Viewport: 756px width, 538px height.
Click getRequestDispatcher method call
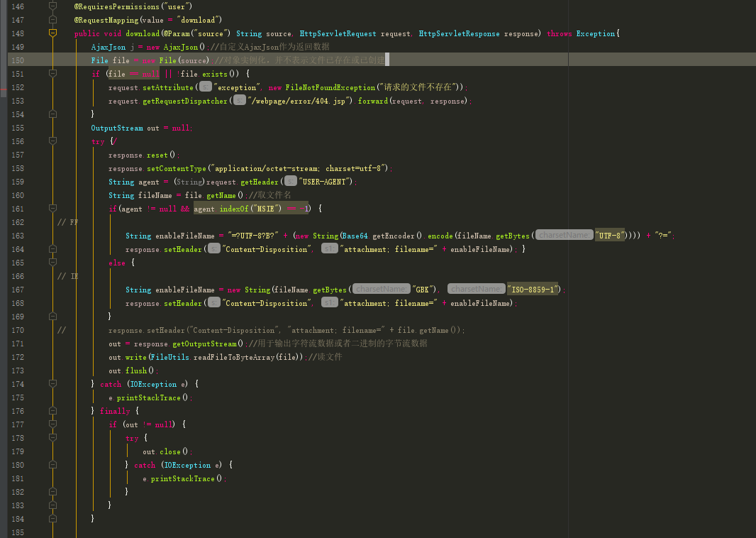[185, 101]
